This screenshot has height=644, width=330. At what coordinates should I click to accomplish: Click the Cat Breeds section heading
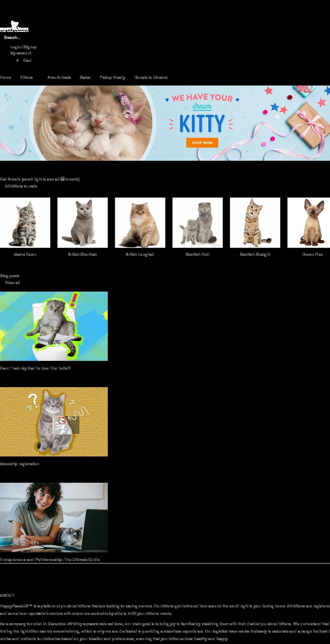(40, 179)
